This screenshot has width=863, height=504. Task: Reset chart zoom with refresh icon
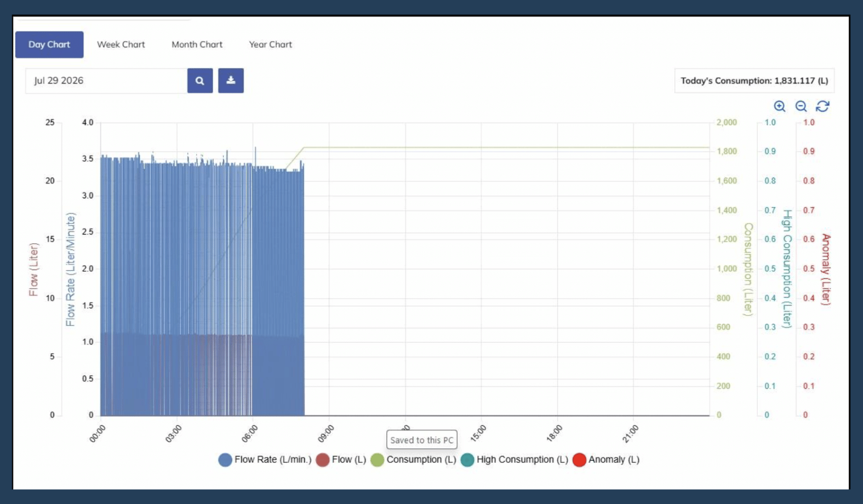pyautogui.click(x=822, y=106)
